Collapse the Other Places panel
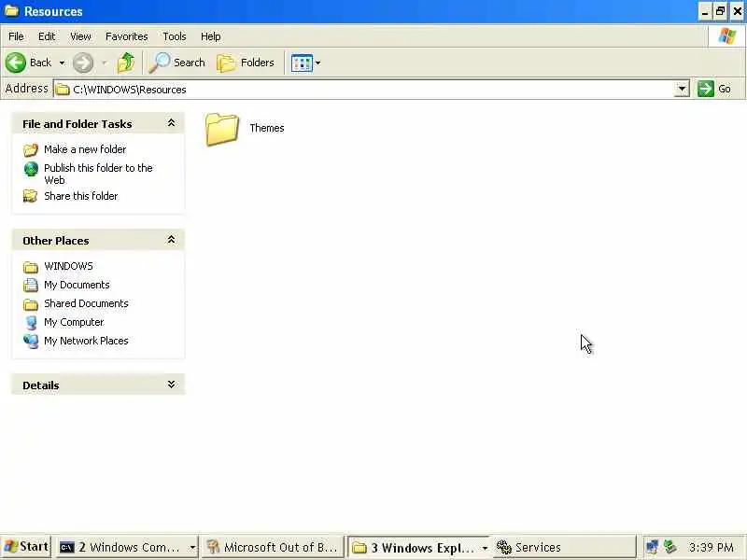Screen dimensions: 747x560 (x=171, y=240)
